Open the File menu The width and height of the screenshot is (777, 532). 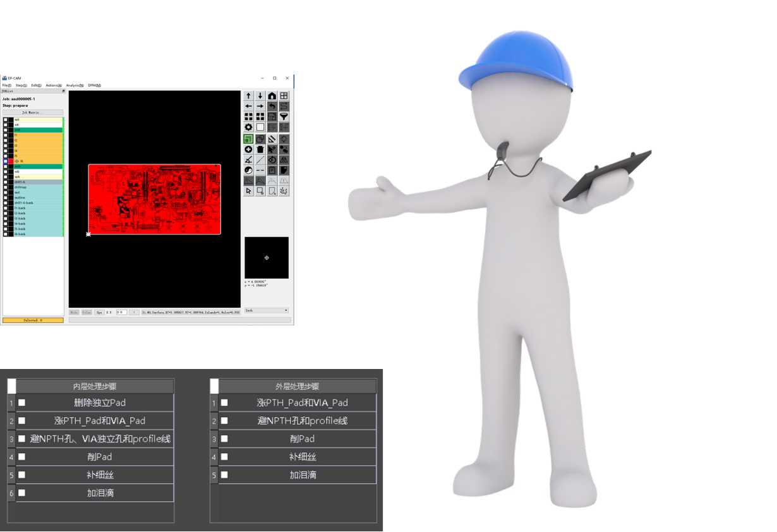pos(6,85)
